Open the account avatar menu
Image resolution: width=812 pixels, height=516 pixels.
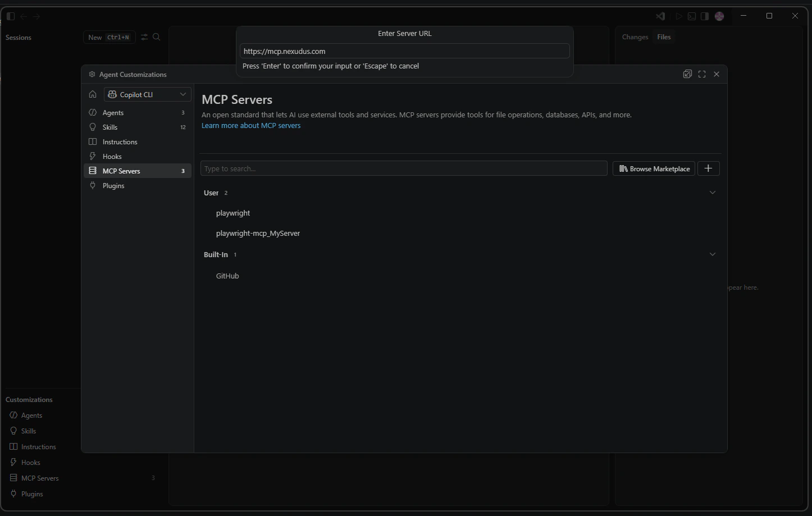(x=719, y=16)
